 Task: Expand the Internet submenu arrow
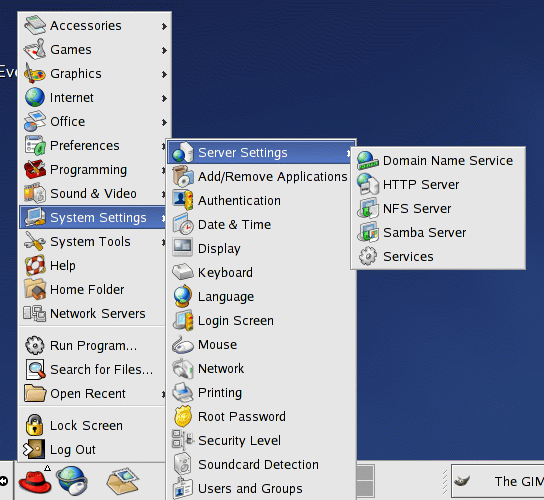[164, 98]
